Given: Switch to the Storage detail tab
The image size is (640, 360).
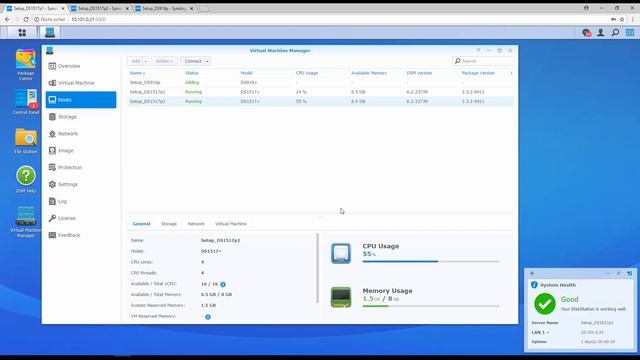Looking at the screenshot, I should [169, 224].
